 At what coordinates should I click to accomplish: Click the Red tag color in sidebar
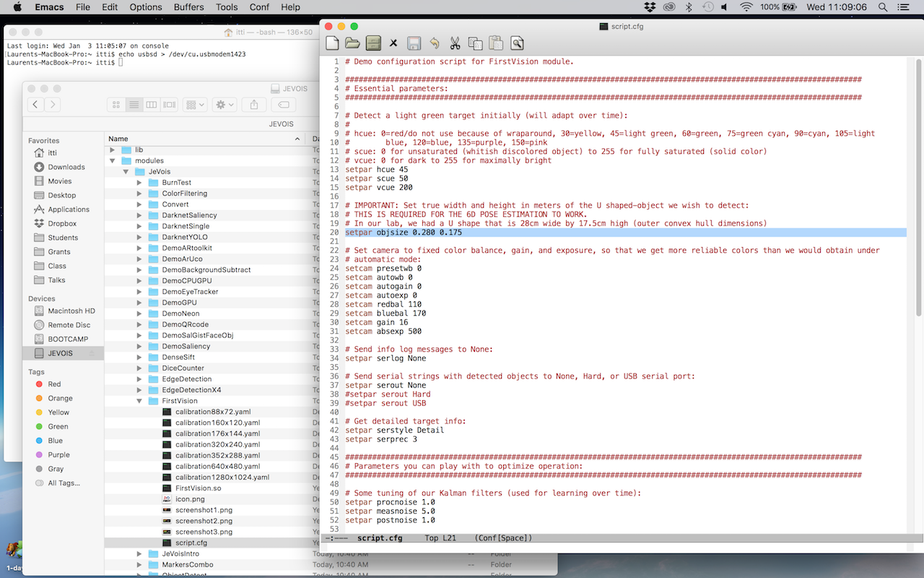coord(54,384)
